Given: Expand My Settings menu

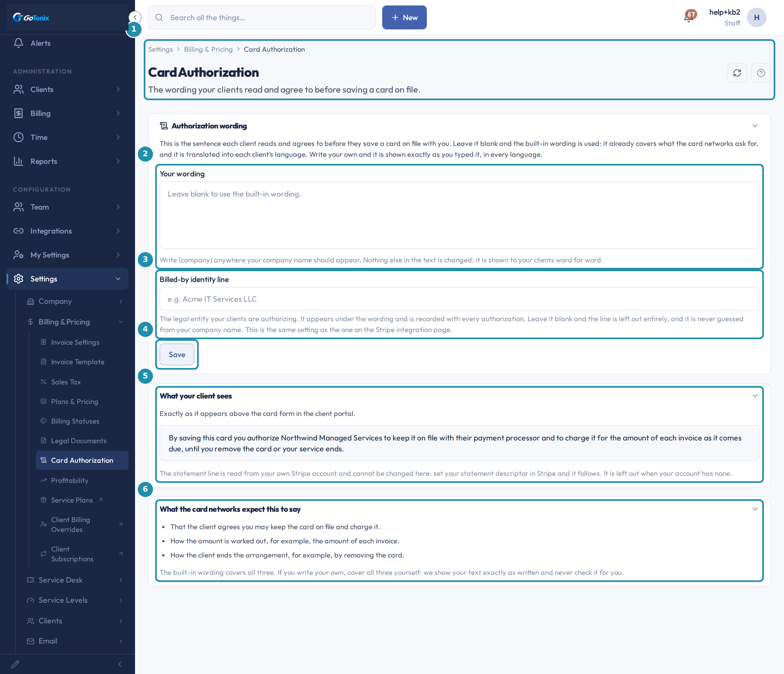Looking at the screenshot, I should point(67,255).
